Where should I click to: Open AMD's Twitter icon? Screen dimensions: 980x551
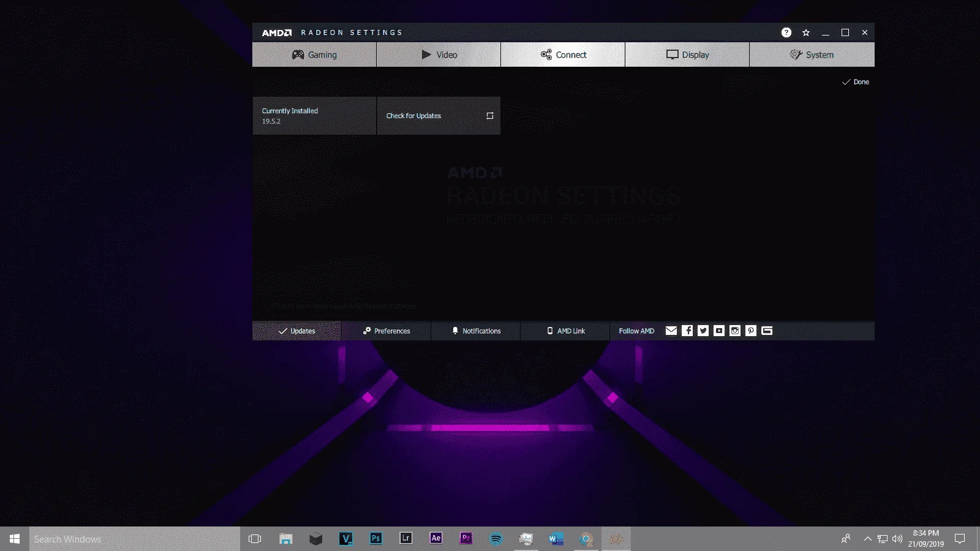pyautogui.click(x=703, y=331)
